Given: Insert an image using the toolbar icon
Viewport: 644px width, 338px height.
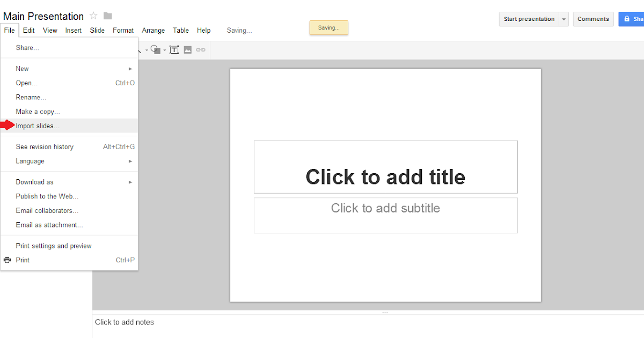Looking at the screenshot, I should (188, 49).
